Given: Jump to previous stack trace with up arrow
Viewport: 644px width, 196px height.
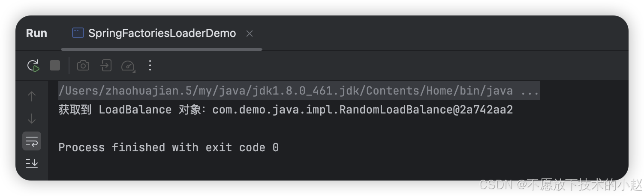Looking at the screenshot, I should (32, 96).
